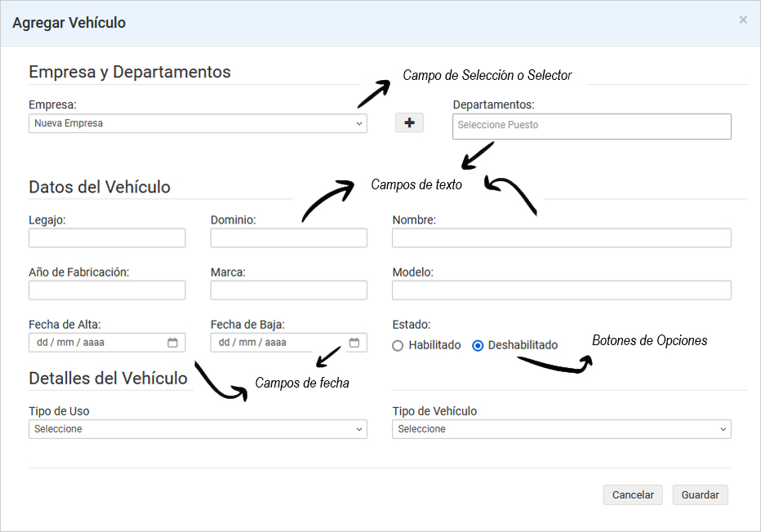
Task: Open calendar picker for Fecha de Baja
Action: tap(354, 343)
